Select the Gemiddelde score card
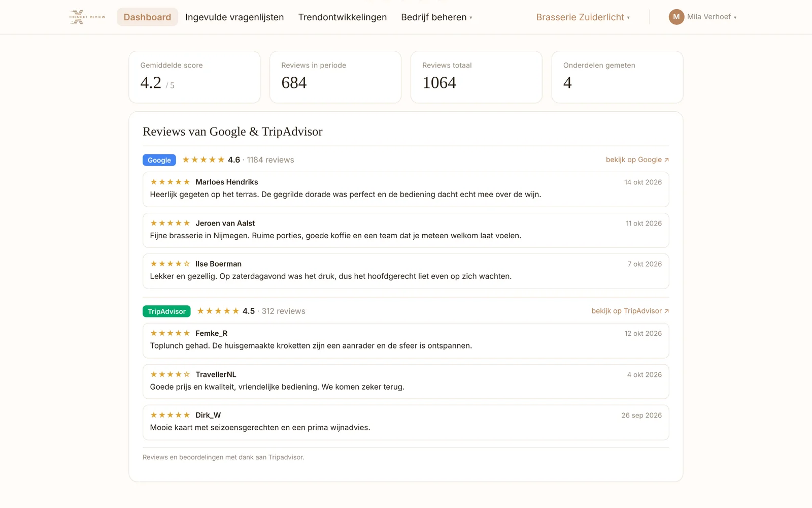The image size is (812, 508). point(194,77)
